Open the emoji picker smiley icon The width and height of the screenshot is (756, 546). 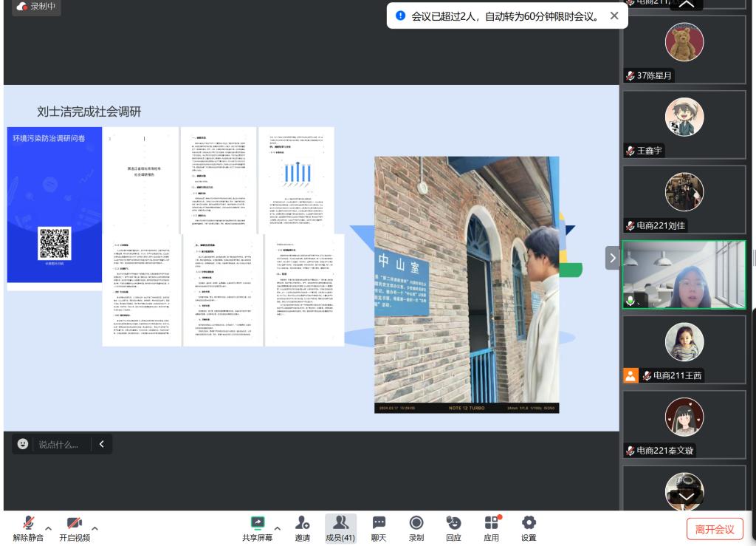[x=23, y=444]
